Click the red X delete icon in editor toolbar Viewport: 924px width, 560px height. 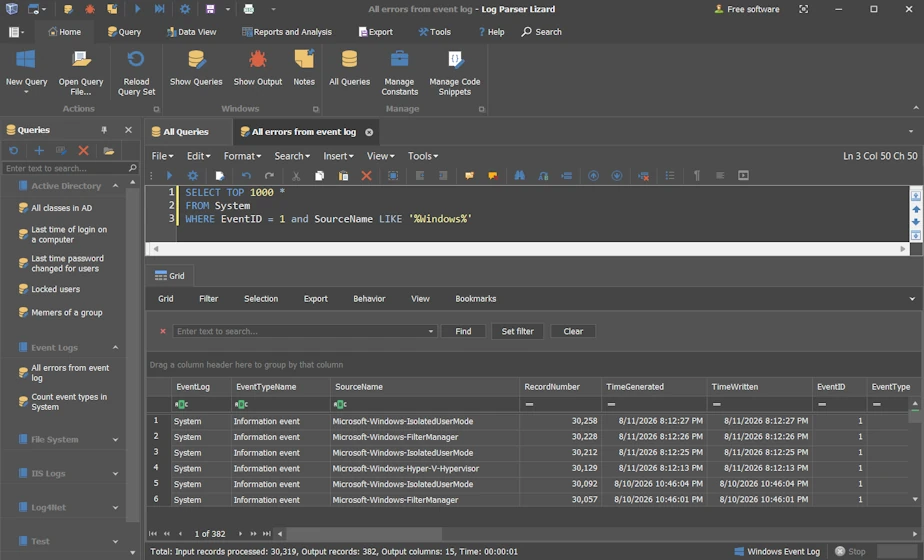pos(367,176)
